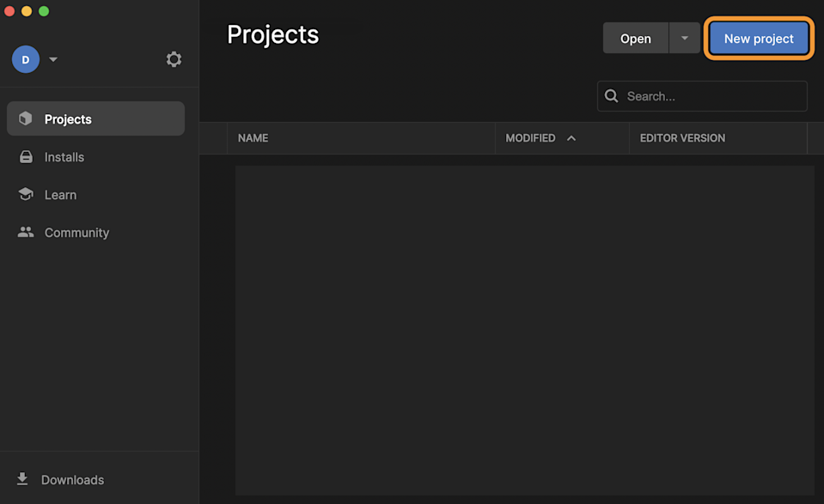Sort projects by the MODIFIED column
This screenshot has width=824, height=504.
tap(530, 137)
